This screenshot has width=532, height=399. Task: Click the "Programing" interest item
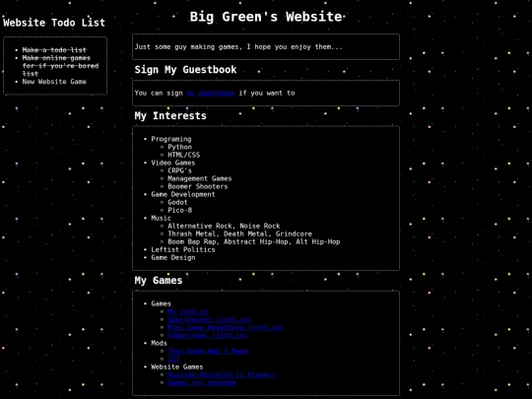click(x=171, y=139)
